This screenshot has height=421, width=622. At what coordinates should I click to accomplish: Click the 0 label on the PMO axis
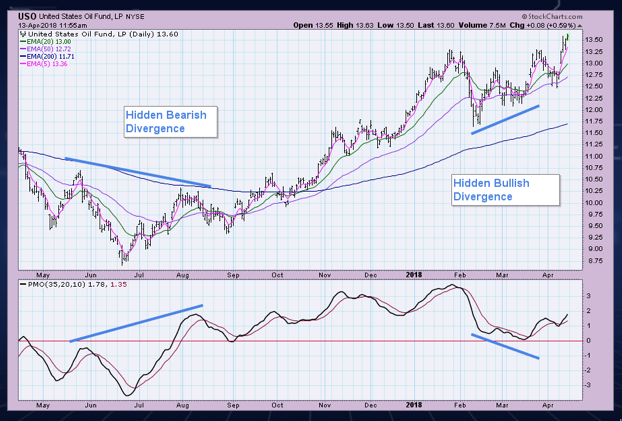(x=589, y=341)
